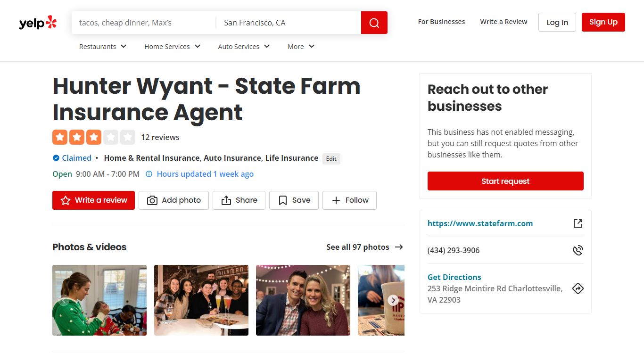Click the Share button
This screenshot has width=644, height=362.
pos(239,200)
